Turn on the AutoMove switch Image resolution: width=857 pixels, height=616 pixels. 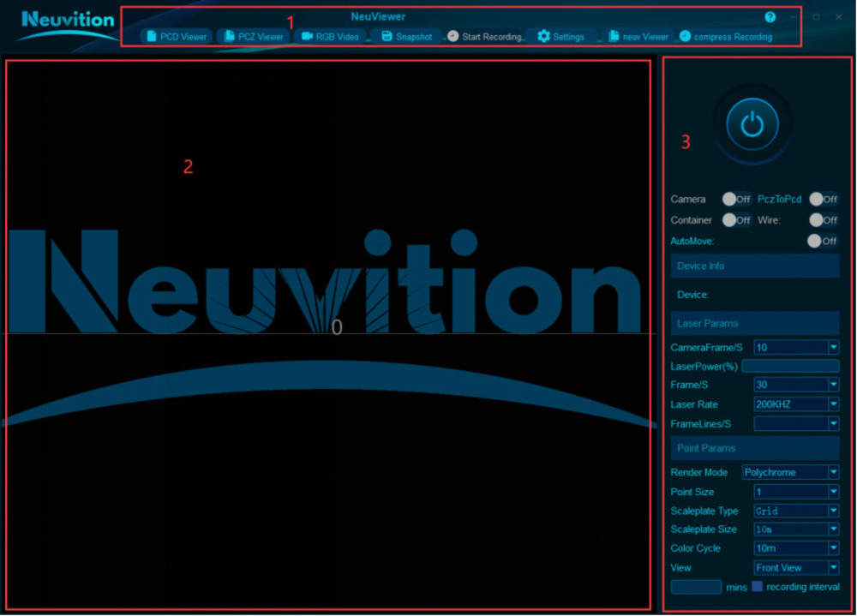822,241
